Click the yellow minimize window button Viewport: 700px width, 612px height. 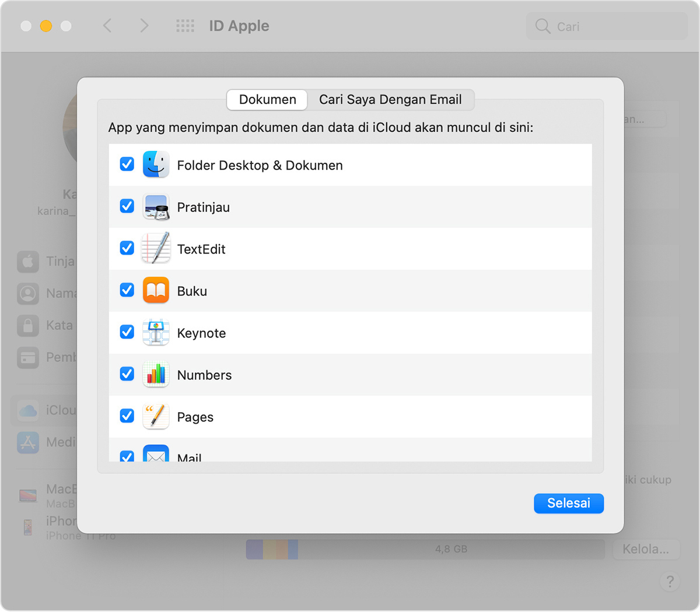pyautogui.click(x=46, y=26)
